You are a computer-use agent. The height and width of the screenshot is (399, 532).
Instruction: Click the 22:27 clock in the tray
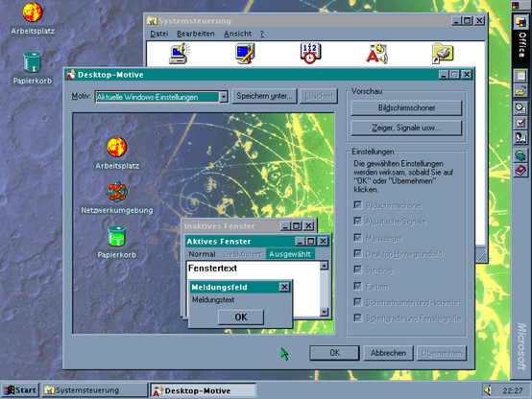click(513, 390)
